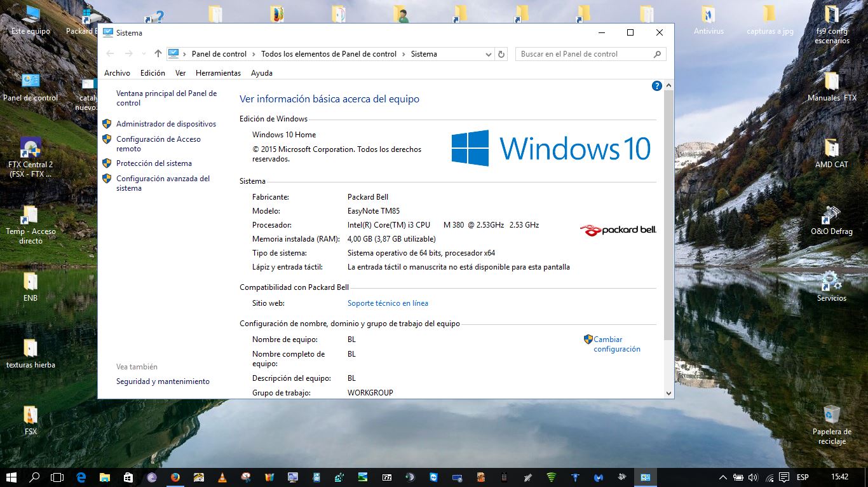Open Malwarebytes from the taskbar
Viewport: 868px width, 487px height.
(x=598, y=477)
